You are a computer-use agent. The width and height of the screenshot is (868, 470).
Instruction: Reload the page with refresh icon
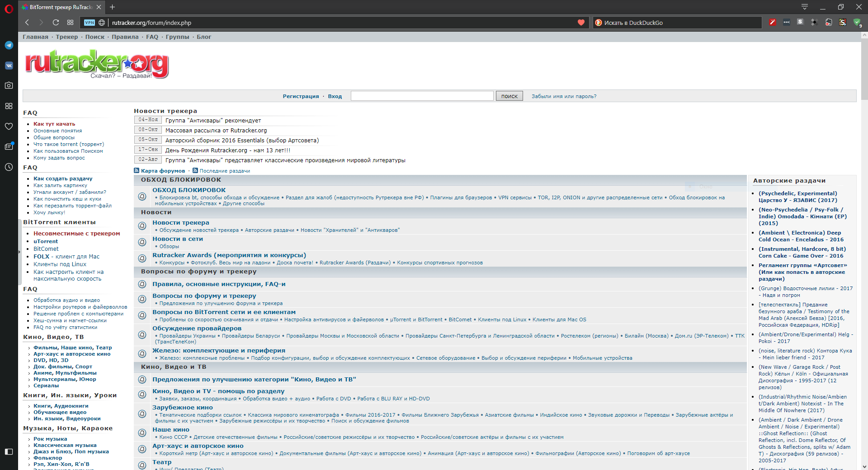pyautogui.click(x=56, y=23)
